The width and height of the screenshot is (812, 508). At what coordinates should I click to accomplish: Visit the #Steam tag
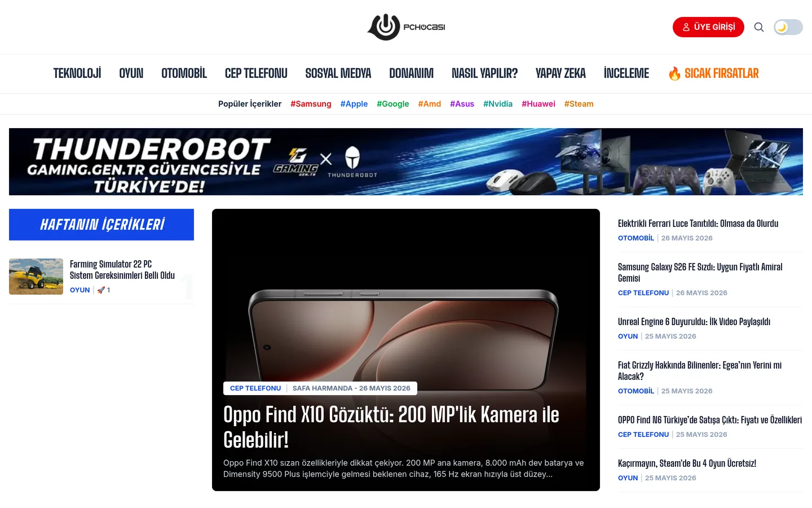[579, 104]
